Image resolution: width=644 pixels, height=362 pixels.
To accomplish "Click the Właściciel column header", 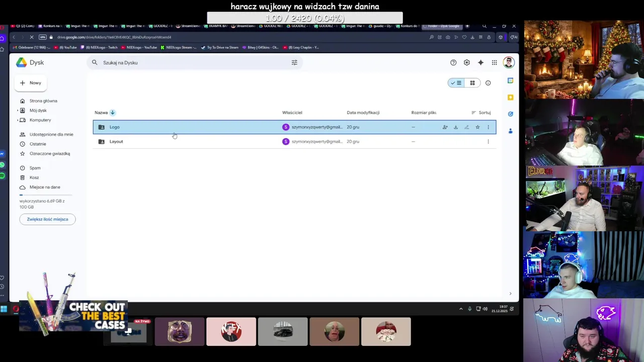I will tap(292, 113).
